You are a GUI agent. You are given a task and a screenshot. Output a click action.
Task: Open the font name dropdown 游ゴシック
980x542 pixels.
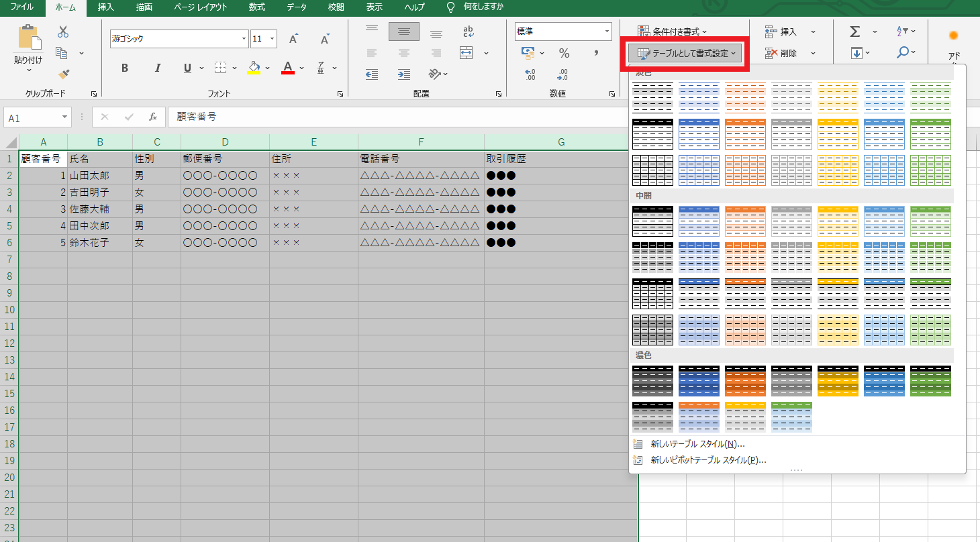point(244,39)
